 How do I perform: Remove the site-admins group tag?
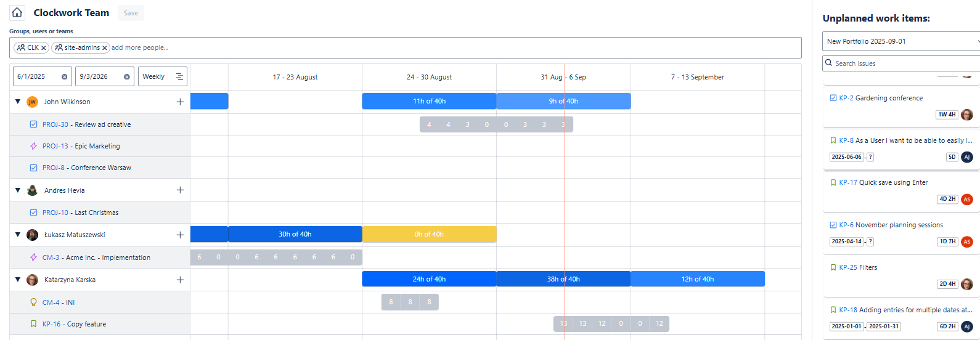(105, 48)
